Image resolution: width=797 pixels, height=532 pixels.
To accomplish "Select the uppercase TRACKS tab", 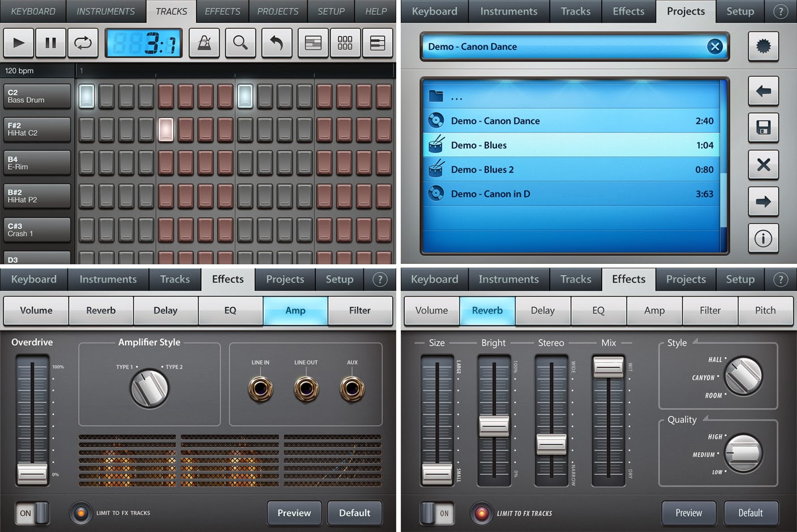I will point(171,11).
